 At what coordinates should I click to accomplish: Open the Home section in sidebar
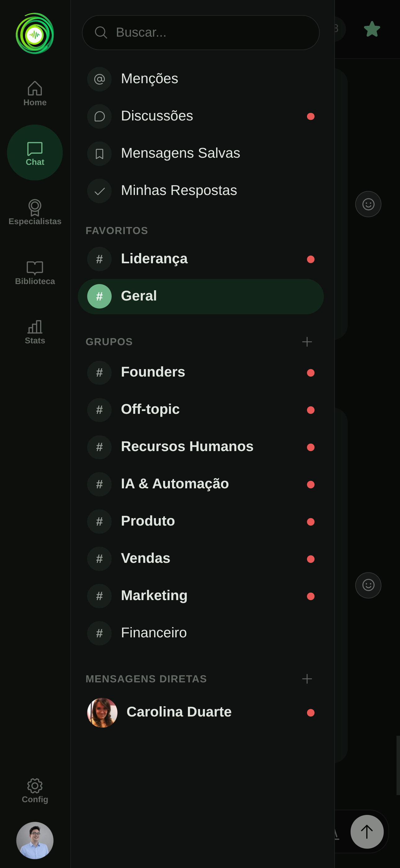tap(35, 94)
